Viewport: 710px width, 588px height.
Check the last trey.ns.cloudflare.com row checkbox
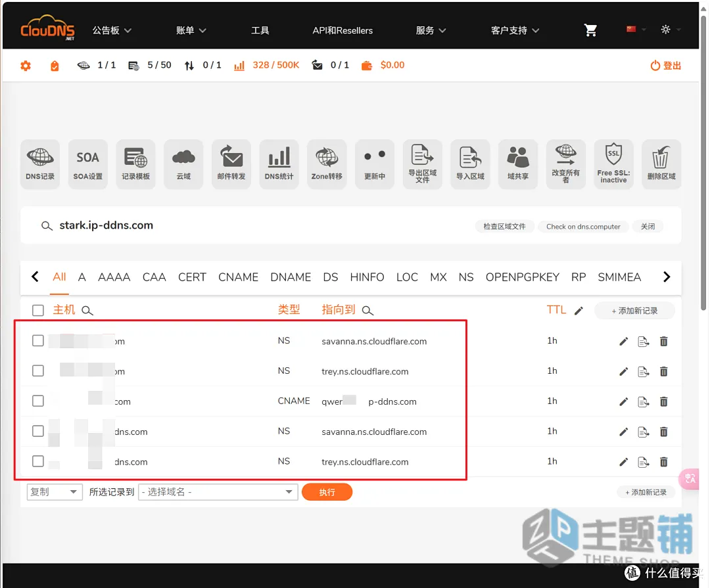pyautogui.click(x=38, y=461)
